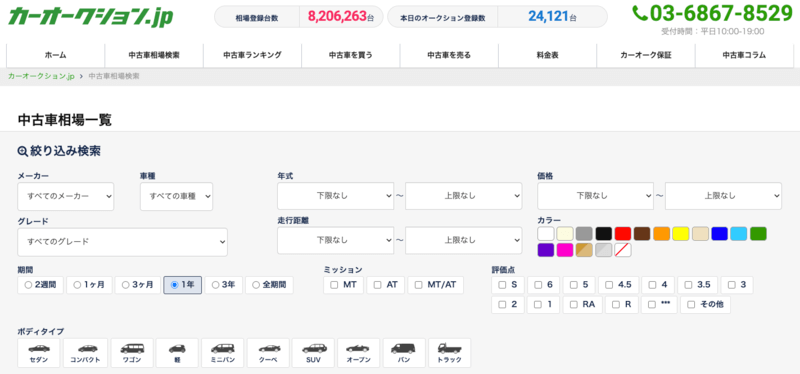Pick the オープン body type icon
The width and height of the screenshot is (800, 374).
tap(359, 353)
